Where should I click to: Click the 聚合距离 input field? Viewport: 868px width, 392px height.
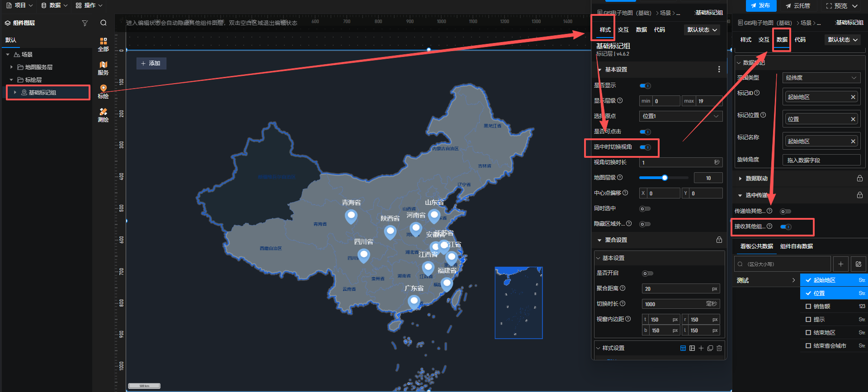(676, 289)
